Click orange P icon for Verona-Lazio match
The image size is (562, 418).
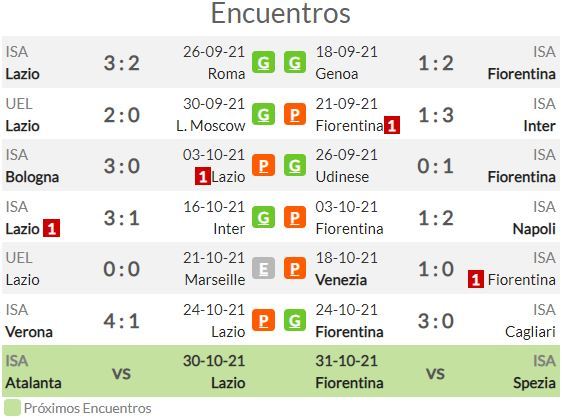263,320
